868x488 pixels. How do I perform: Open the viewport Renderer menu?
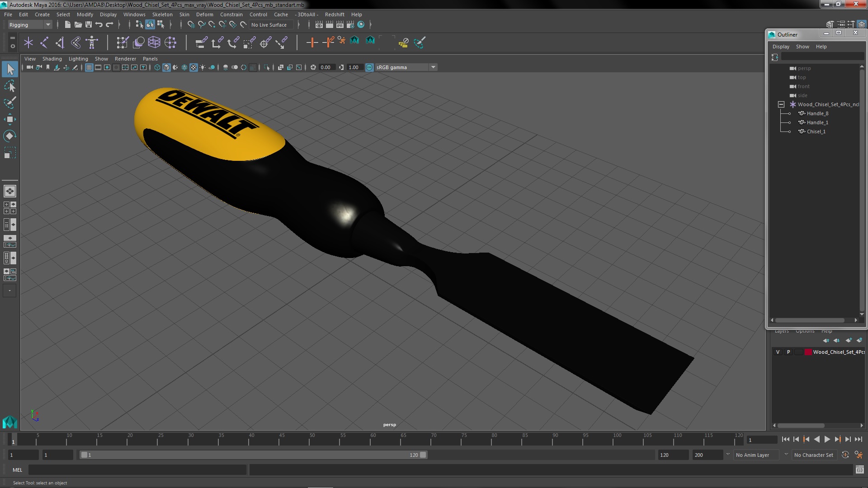coord(125,59)
